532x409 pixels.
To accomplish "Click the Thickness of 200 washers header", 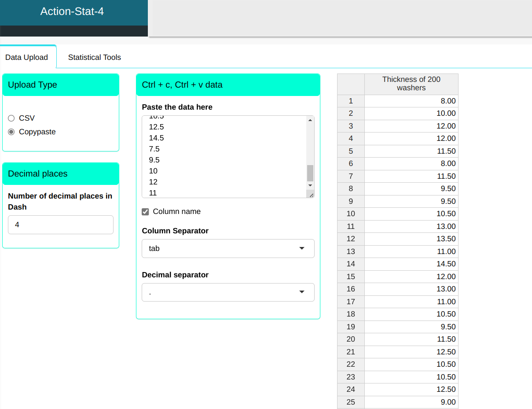I will 411,84.
